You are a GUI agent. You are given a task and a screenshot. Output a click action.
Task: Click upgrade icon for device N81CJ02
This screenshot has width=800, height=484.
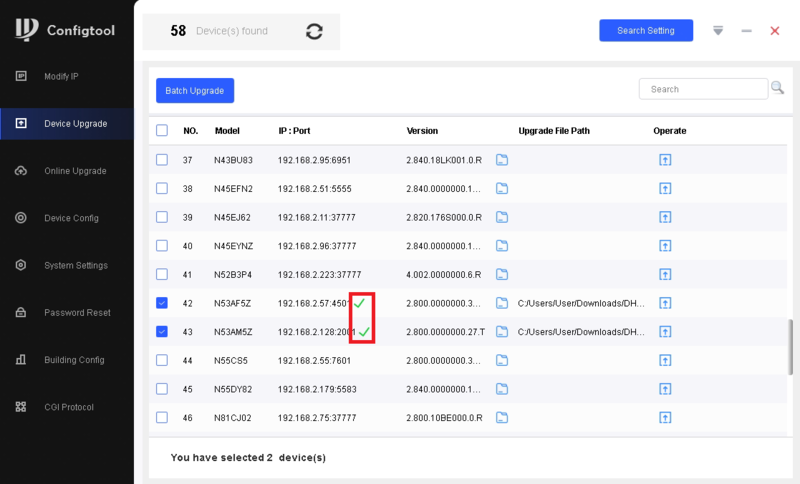(665, 417)
